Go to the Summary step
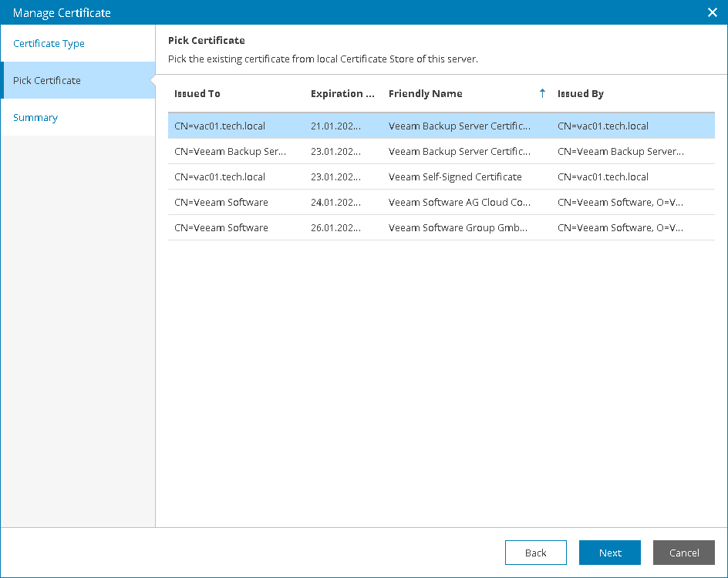The width and height of the screenshot is (728, 578). 35,117
